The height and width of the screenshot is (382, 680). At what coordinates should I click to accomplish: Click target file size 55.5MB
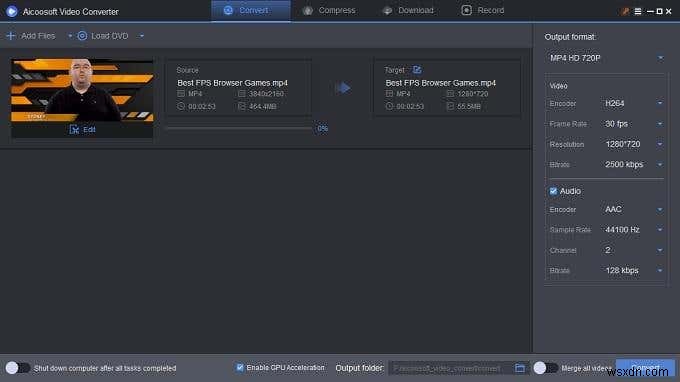pyautogui.click(x=469, y=106)
